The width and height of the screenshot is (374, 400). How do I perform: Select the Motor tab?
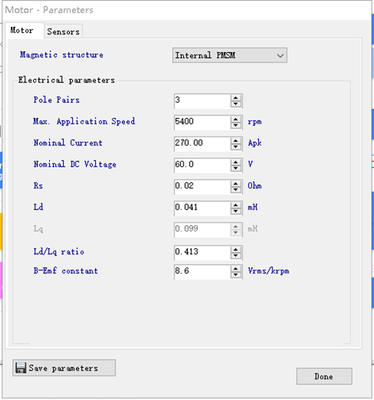(x=24, y=30)
